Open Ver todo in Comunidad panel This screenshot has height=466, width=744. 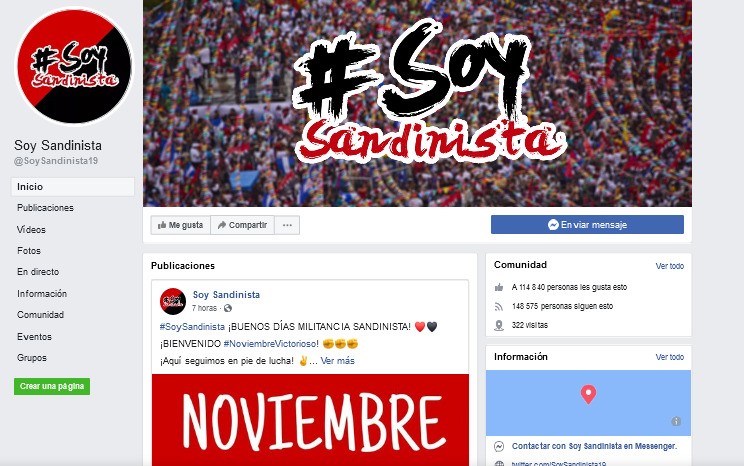(x=670, y=266)
